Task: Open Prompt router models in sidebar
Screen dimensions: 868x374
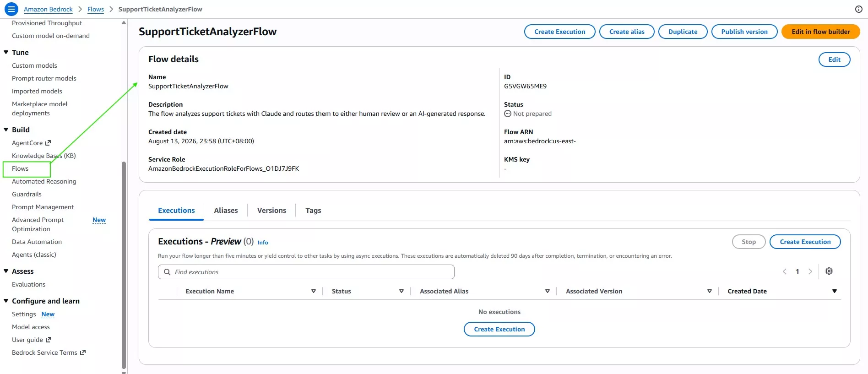Action: coord(44,78)
